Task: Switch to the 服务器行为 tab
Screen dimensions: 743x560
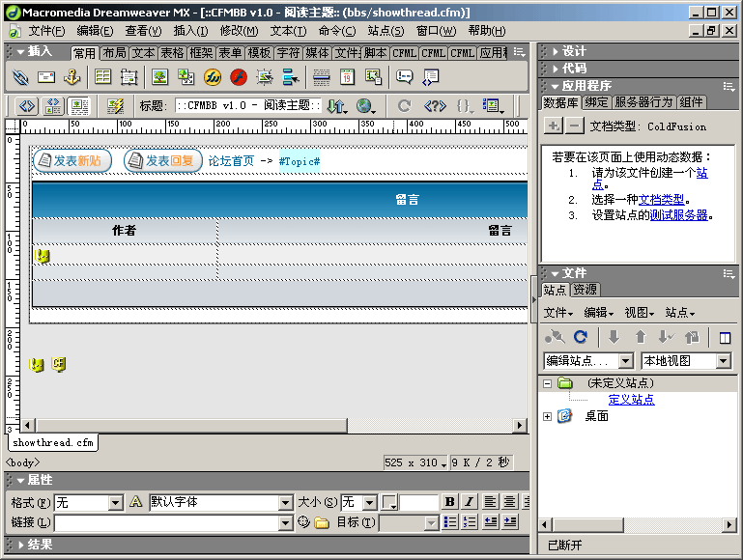Action: tap(643, 102)
